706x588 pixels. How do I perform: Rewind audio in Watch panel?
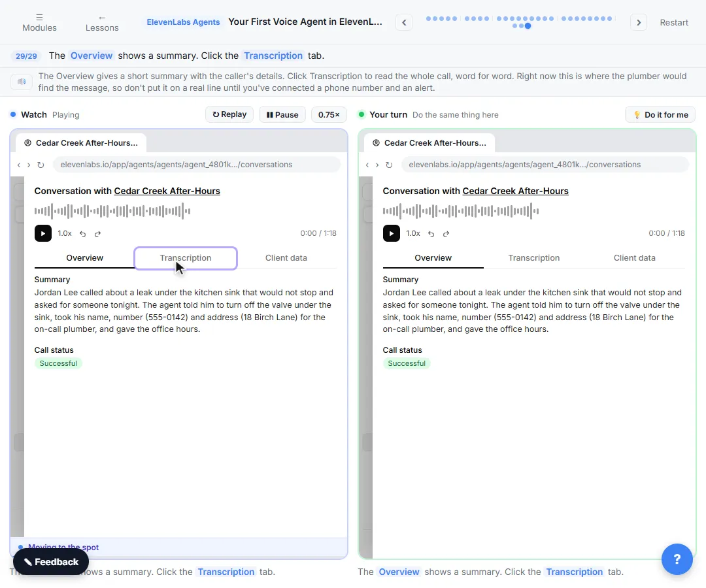[x=83, y=234]
